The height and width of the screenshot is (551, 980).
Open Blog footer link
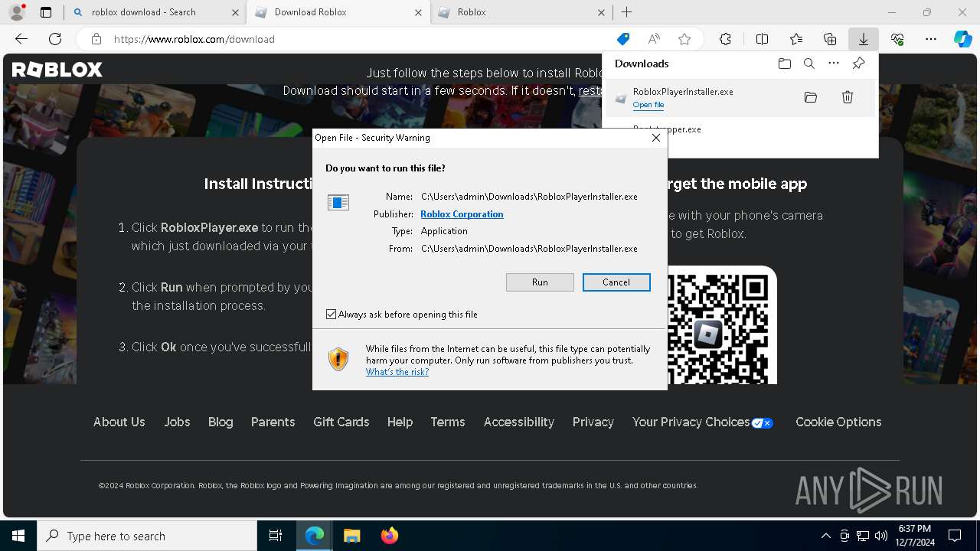[x=220, y=422]
